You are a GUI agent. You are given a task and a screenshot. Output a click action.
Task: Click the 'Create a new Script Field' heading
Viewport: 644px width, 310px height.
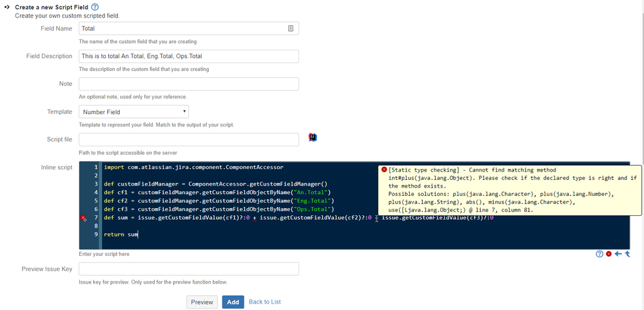[52, 7]
